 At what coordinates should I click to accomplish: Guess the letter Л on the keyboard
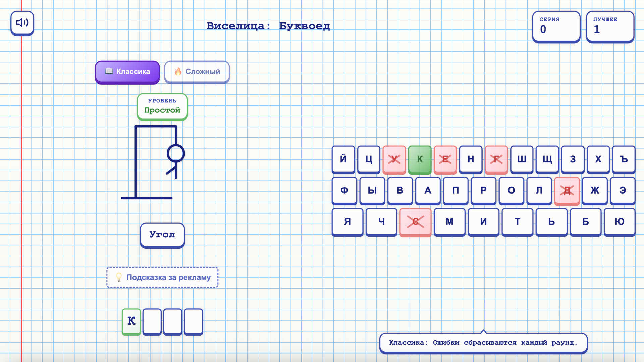tap(539, 191)
